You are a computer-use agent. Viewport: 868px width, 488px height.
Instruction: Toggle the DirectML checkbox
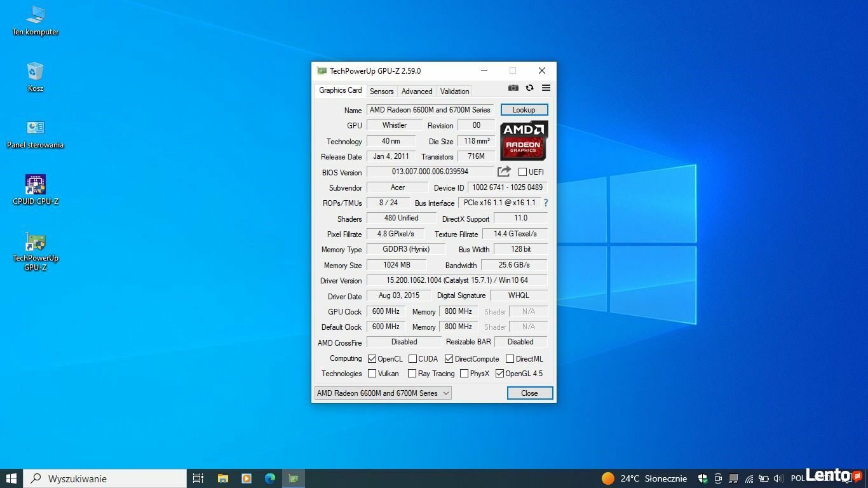click(510, 359)
